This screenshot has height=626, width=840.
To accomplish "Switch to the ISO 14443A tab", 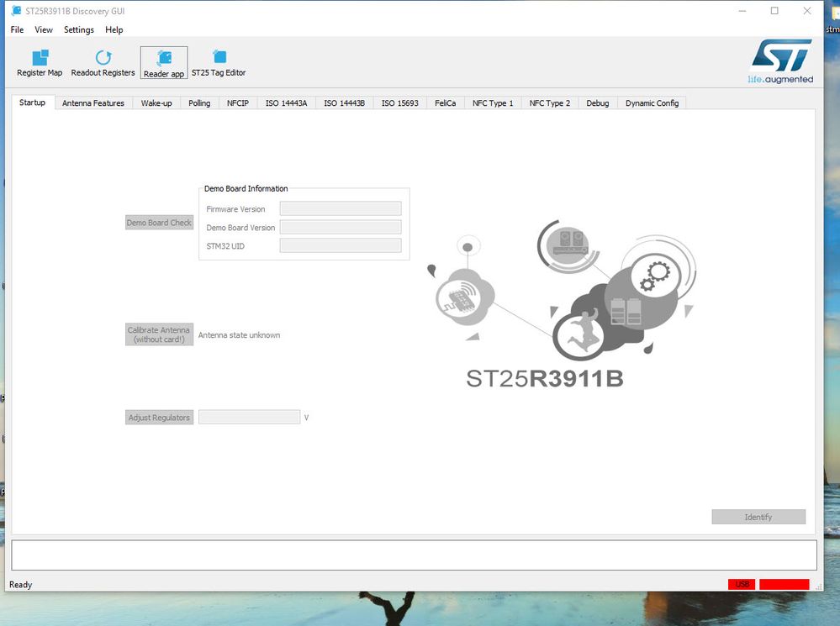I will click(286, 103).
